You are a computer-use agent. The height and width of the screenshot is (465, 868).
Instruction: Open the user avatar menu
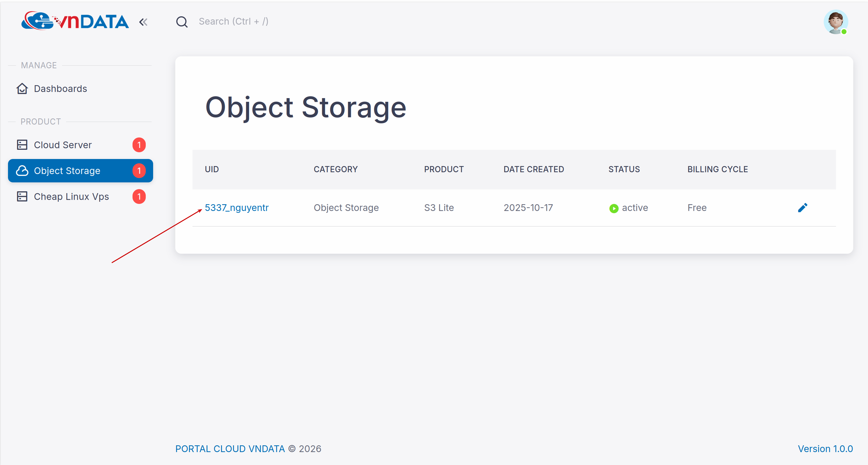tap(836, 22)
